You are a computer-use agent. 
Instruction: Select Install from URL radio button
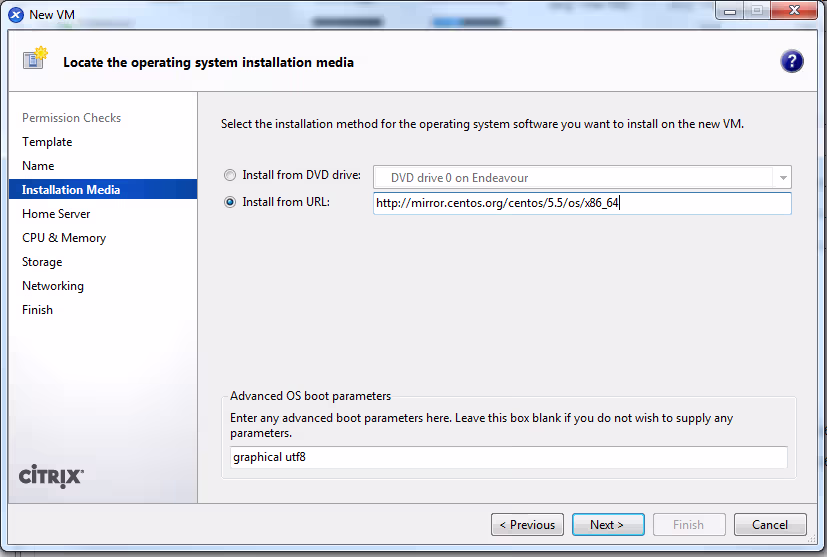click(x=231, y=202)
